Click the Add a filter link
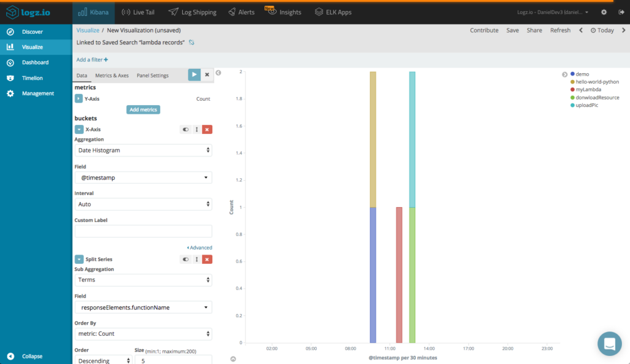630x364 pixels. coord(92,60)
